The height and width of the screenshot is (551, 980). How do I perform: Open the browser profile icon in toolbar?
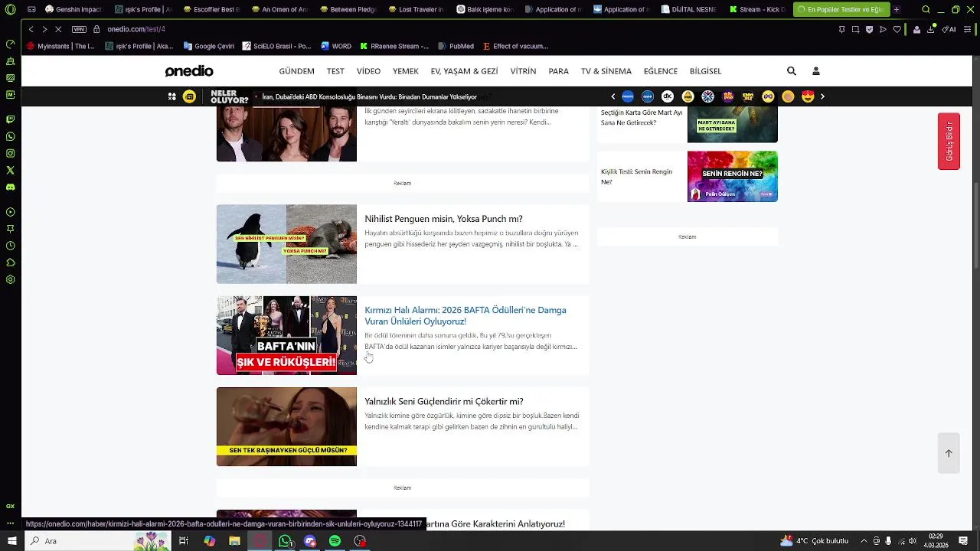click(916, 29)
